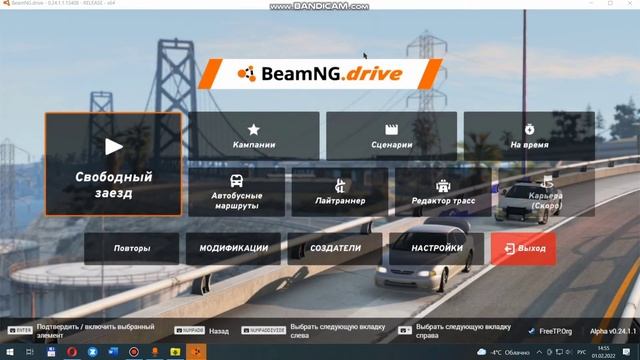Launch the Лайтраннер mode tile
640x360 pixels.
point(340,192)
